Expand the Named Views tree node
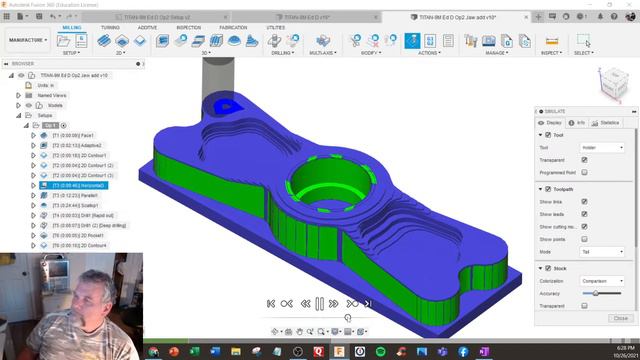640x360 pixels. 18,96
